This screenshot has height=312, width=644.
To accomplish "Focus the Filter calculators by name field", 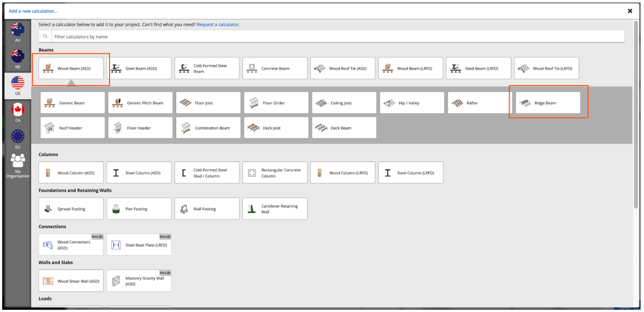I will point(338,36).
